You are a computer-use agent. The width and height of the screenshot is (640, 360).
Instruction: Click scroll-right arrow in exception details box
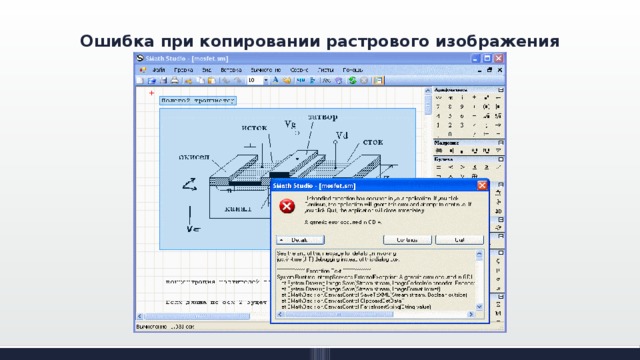tap(471, 314)
